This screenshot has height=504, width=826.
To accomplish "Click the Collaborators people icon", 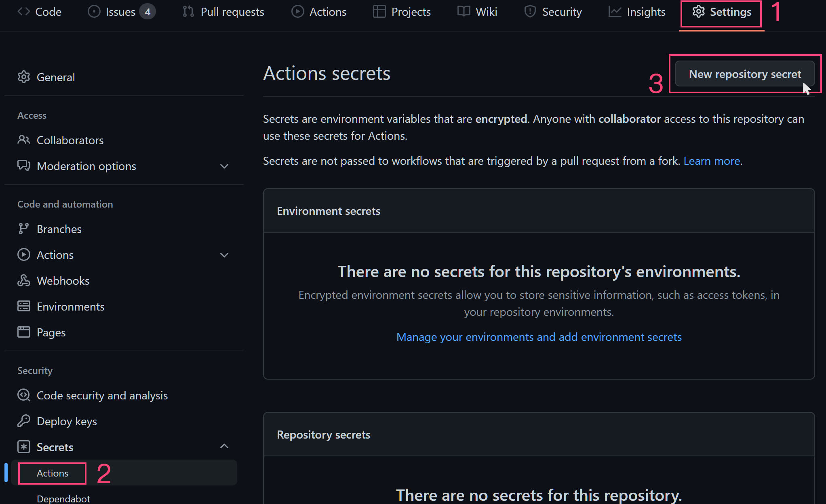I will tap(24, 140).
